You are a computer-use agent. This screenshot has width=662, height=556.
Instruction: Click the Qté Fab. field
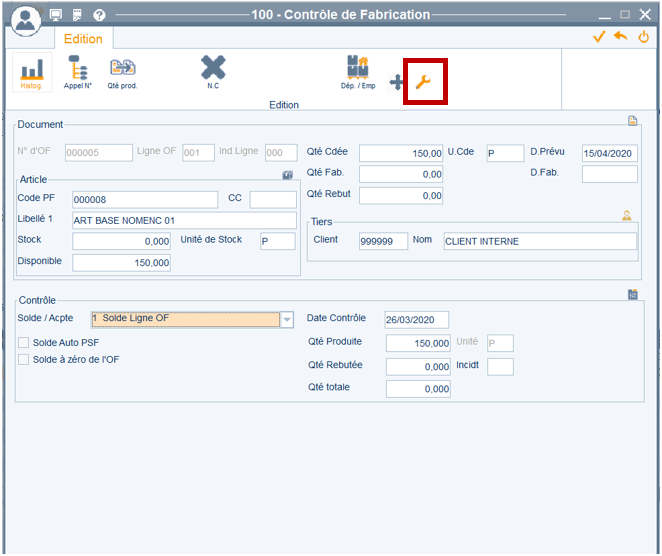pos(401,174)
